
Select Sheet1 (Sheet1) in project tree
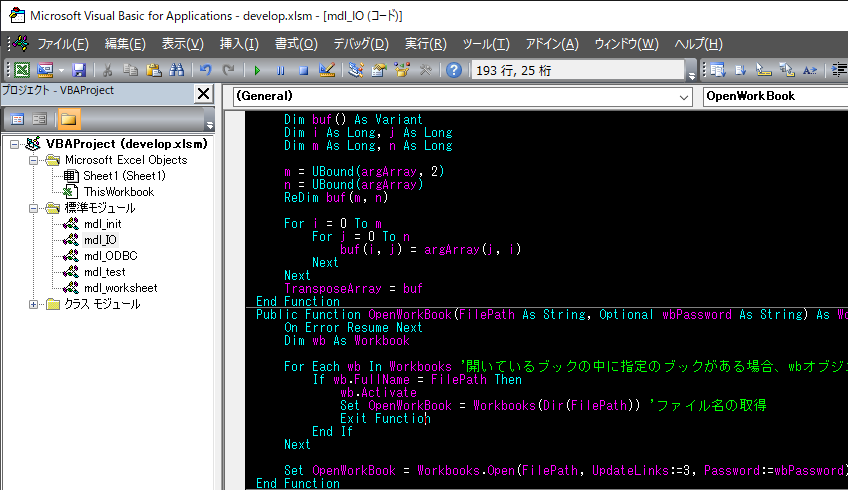click(124, 176)
